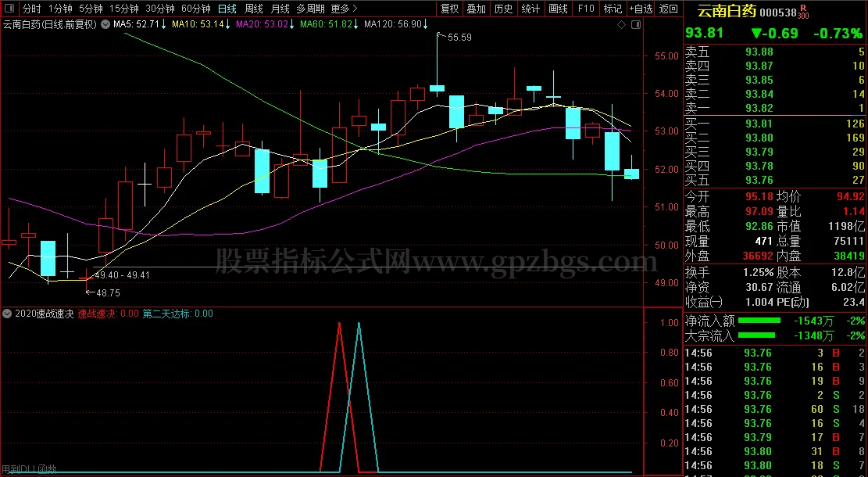Add stock via +自选 button

[641, 9]
